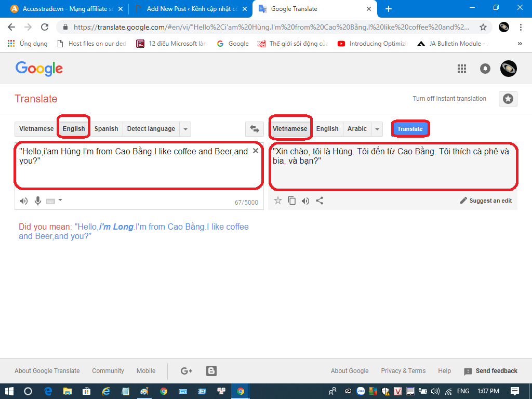Expand the target language dropdown arrow
The width and height of the screenshot is (532, 399).
[378, 129]
